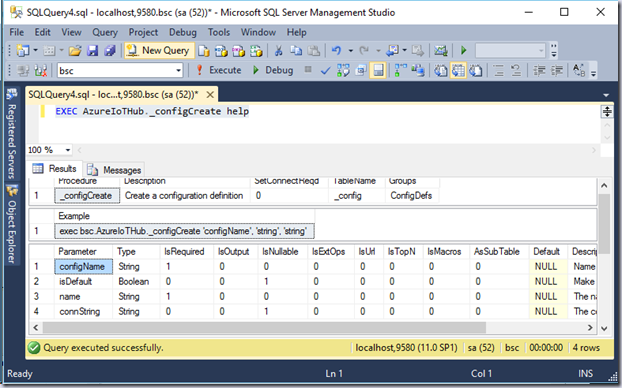Toggle Include Actual Execution Plan
Viewport: 622px width, 388px height.
point(400,71)
